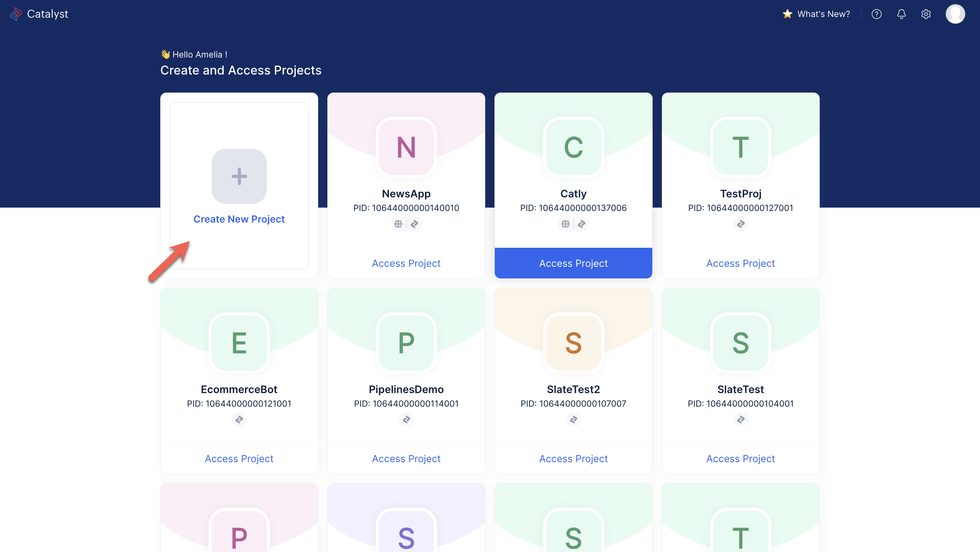
Task: Access the TestProj project
Action: click(x=741, y=263)
